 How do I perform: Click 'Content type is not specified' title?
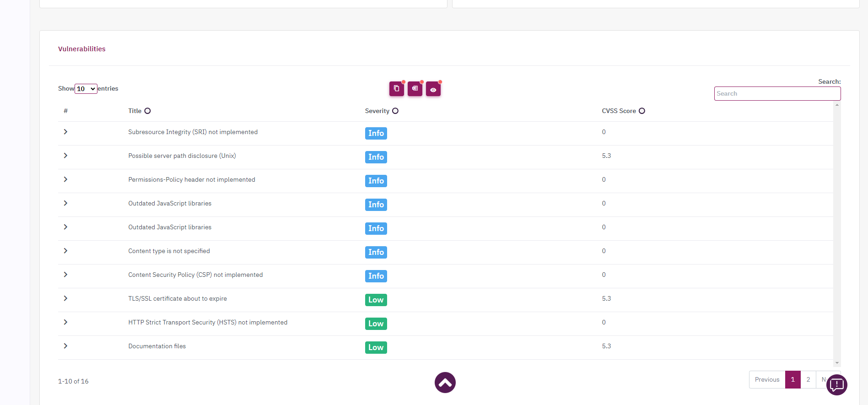(169, 251)
